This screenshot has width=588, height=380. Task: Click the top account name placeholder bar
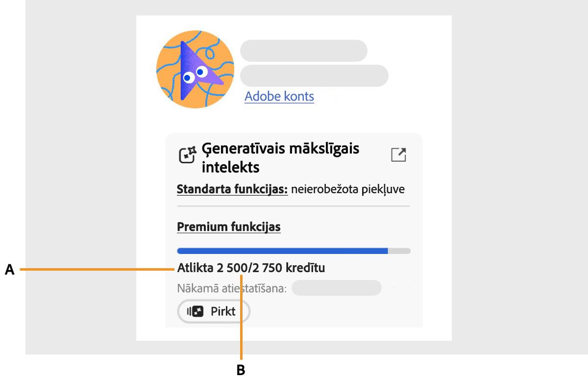click(x=303, y=51)
